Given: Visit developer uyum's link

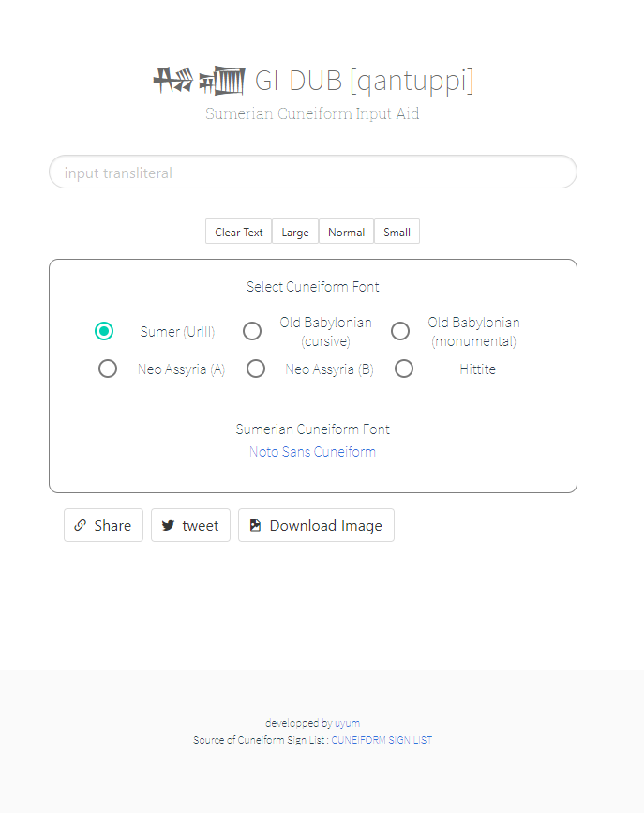Looking at the screenshot, I should click(x=348, y=723).
